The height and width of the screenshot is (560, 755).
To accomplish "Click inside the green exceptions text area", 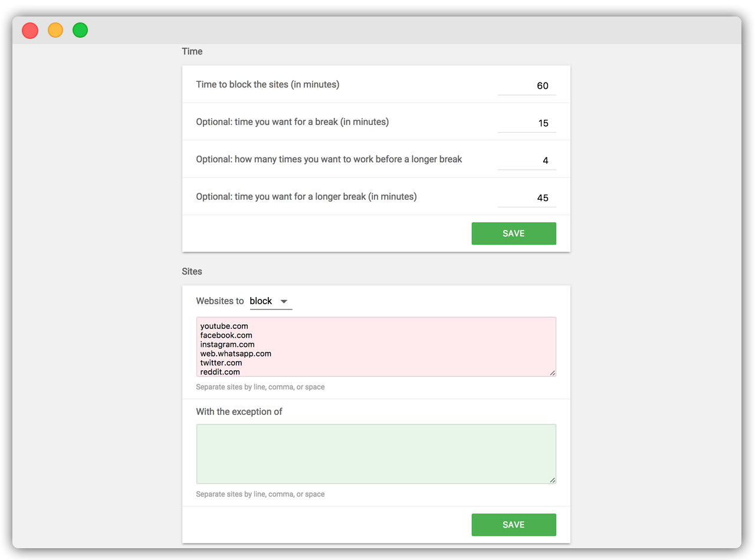I will 376,454.
